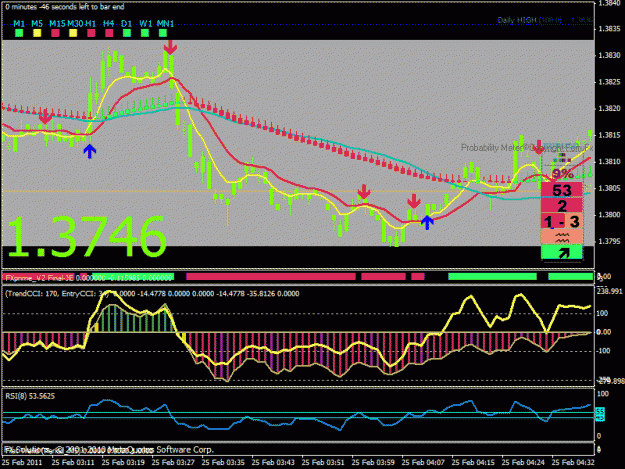The image size is (625, 469).
Task: Click the green signal square under MN1
Action: pyautogui.click(x=163, y=33)
